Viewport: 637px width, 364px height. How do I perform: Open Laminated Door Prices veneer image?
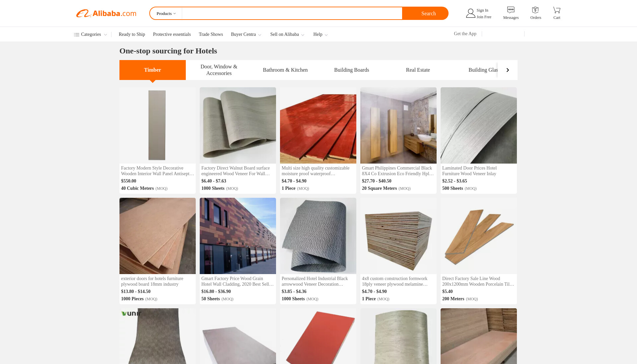[x=479, y=125]
